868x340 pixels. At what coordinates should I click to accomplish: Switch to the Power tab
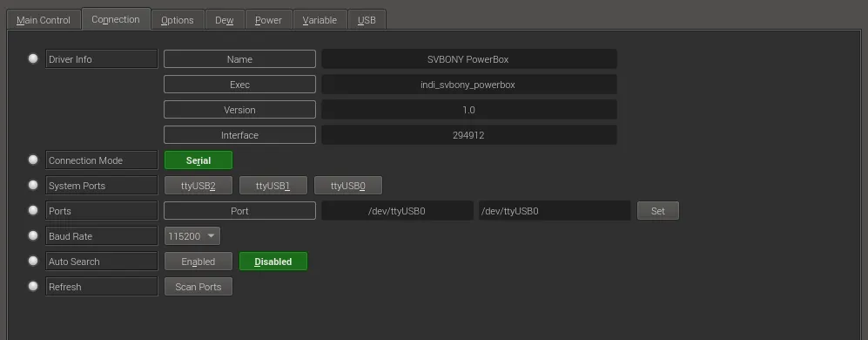point(268,20)
